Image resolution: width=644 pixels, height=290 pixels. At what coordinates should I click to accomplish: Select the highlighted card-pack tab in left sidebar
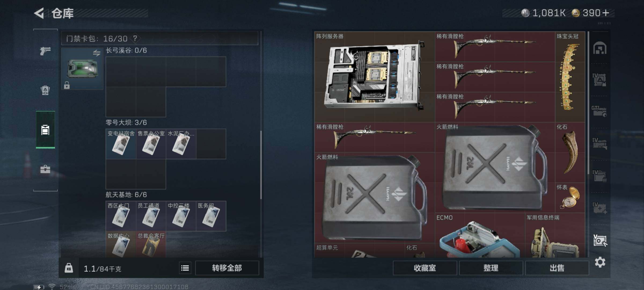point(45,130)
